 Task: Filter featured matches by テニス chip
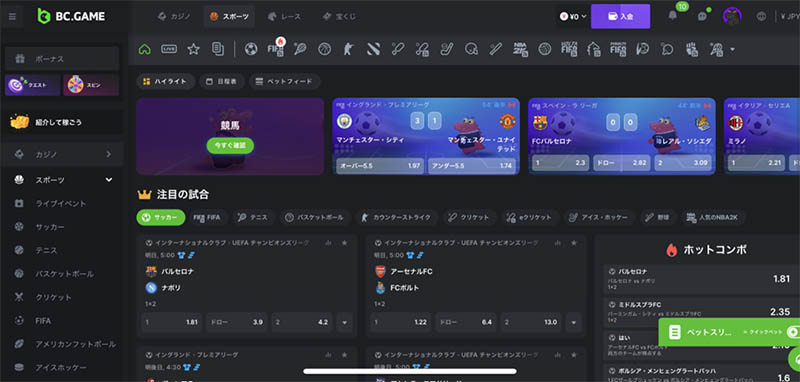[254, 217]
